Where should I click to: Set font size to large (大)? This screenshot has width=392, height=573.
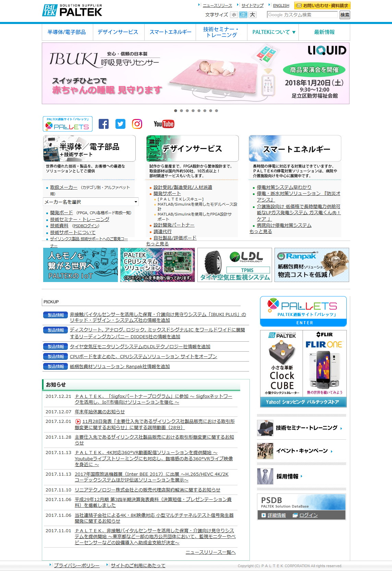tap(252, 15)
